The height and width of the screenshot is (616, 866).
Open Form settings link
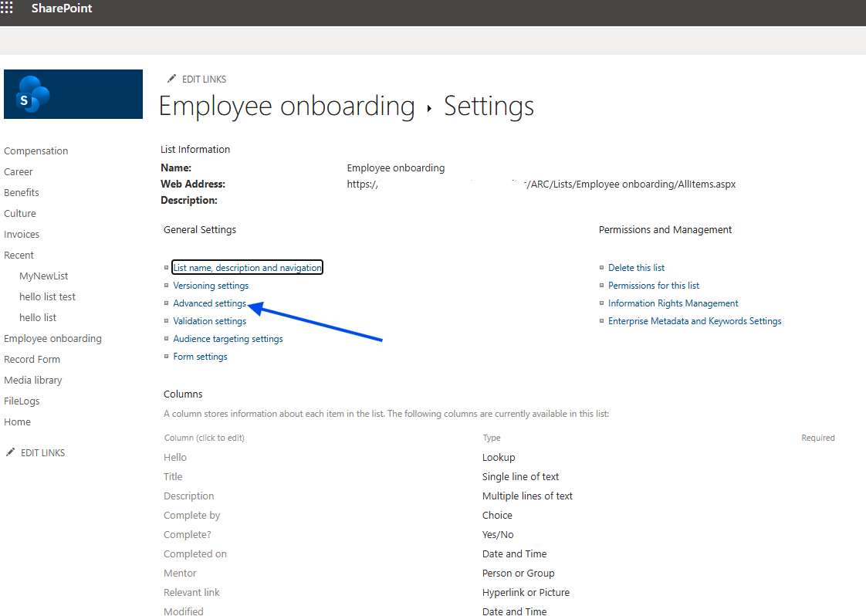pos(200,357)
